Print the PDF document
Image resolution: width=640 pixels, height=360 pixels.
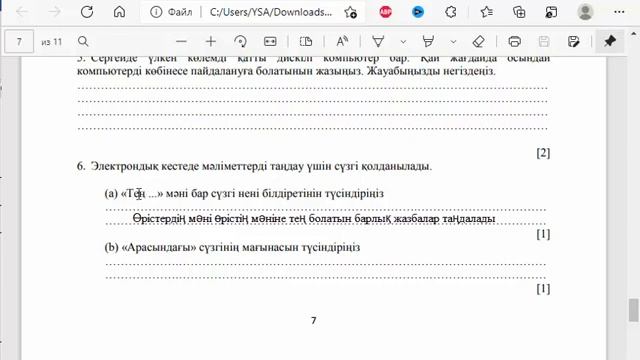(514, 41)
